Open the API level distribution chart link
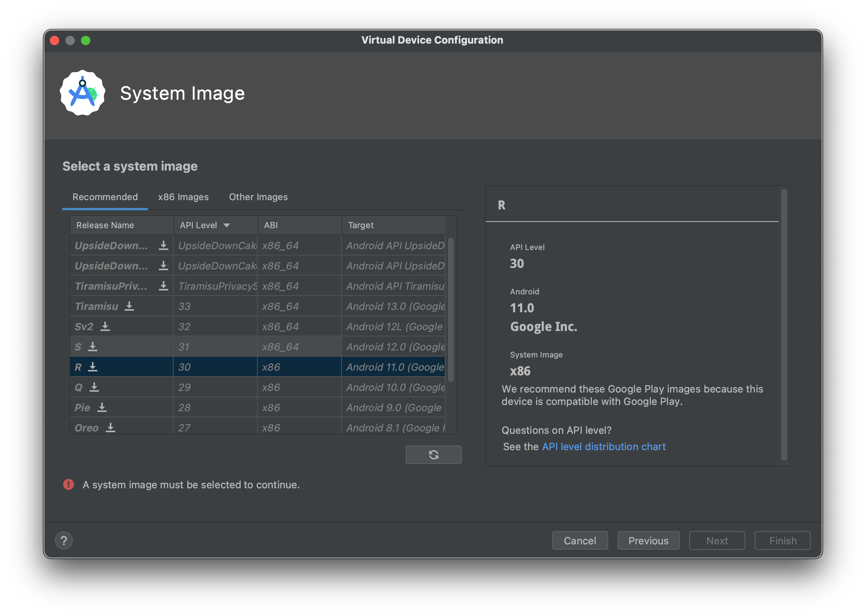 (604, 447)
